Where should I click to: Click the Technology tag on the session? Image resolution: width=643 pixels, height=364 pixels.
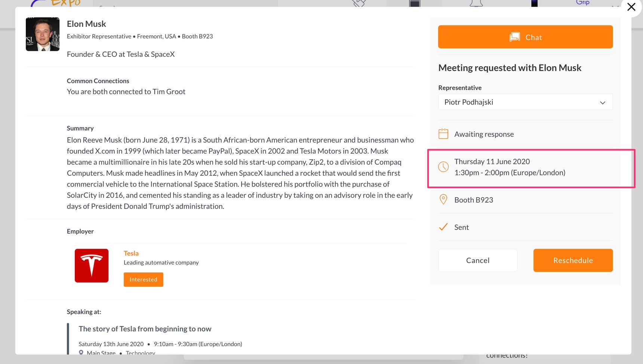140,352
